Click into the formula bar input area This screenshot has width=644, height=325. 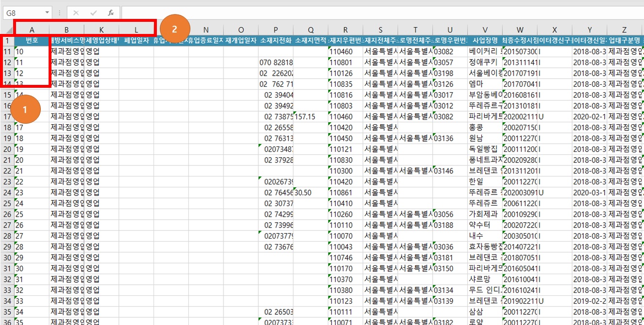tap(382, 12)
